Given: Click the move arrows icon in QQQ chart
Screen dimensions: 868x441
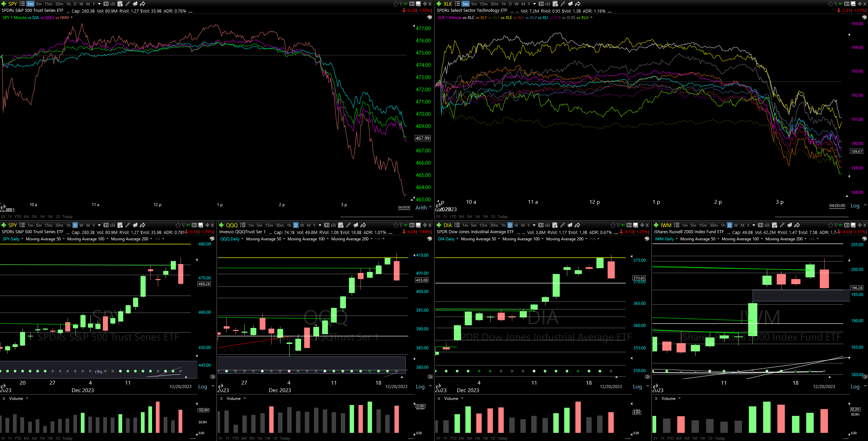Looking at the screenshot, I should 425,225.
